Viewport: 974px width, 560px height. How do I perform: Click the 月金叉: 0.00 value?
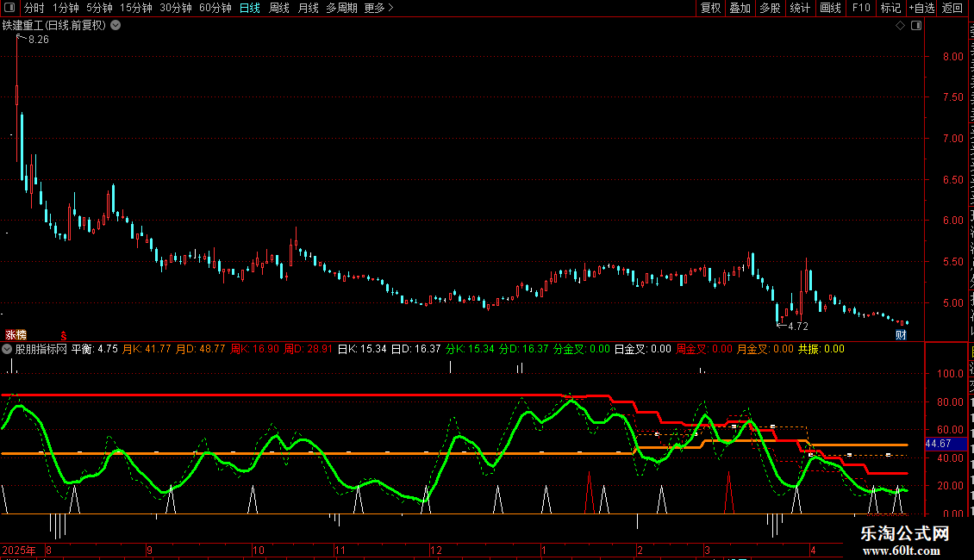(765, 349)
